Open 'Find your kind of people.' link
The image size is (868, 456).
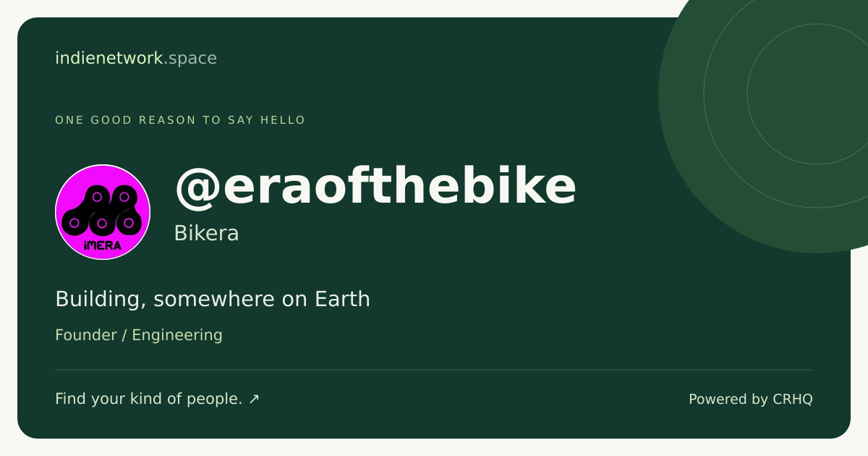point(157,399)
